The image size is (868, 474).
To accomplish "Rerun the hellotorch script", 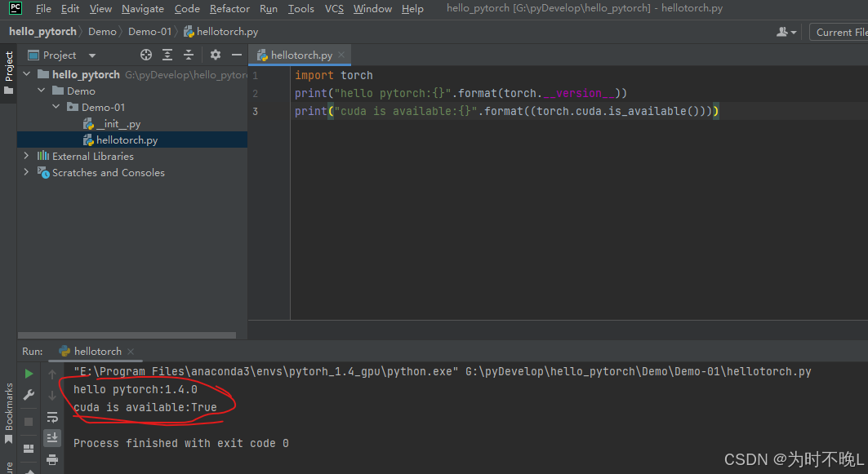I will point(28,373).
